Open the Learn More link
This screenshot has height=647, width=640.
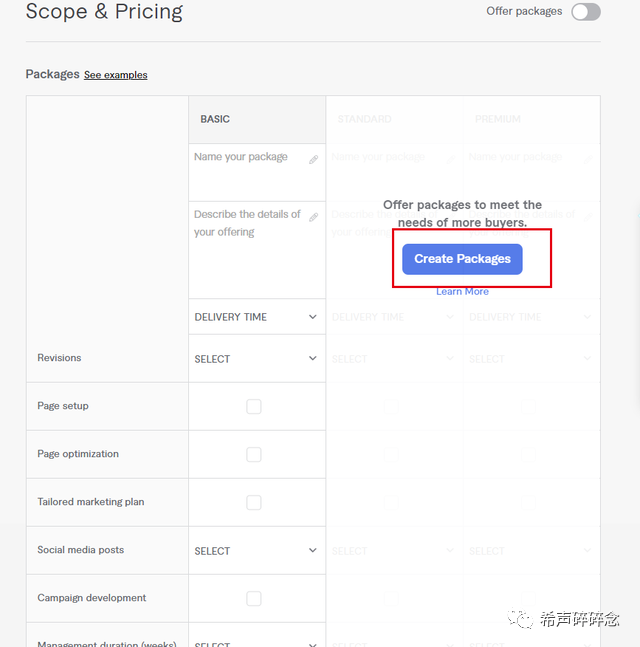coord(462,292)
